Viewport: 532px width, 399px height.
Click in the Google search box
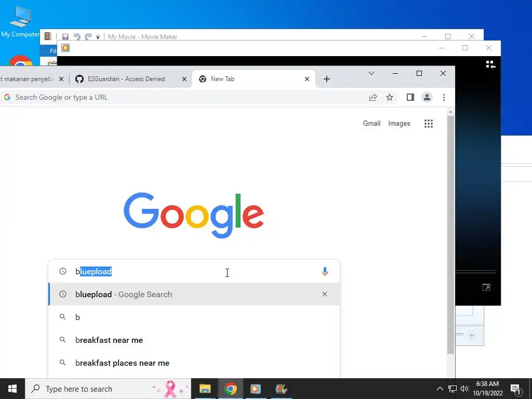pos(194,271)
